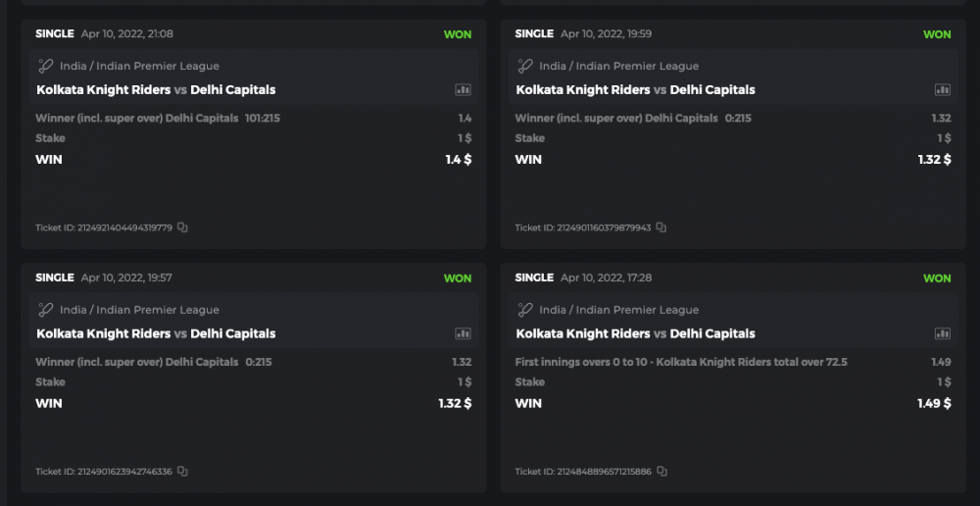Image resolution: width=980 pixels, height=506 pixels.
Task: Click cricket sport icon on the 19:57 ticket
Action: click(x=45, y=310)
